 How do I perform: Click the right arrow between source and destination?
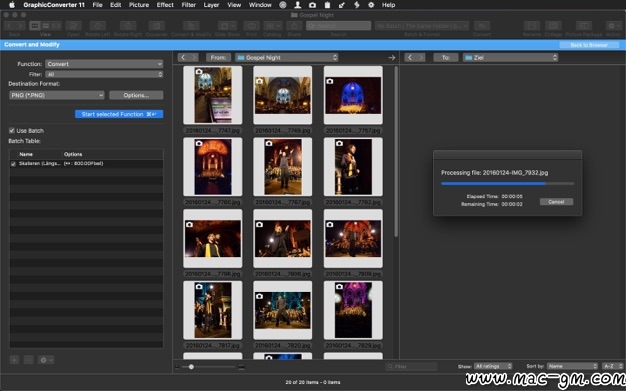392,58
